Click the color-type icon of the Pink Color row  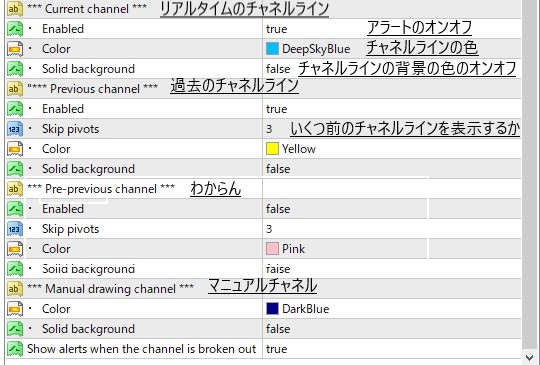(15, 249)
